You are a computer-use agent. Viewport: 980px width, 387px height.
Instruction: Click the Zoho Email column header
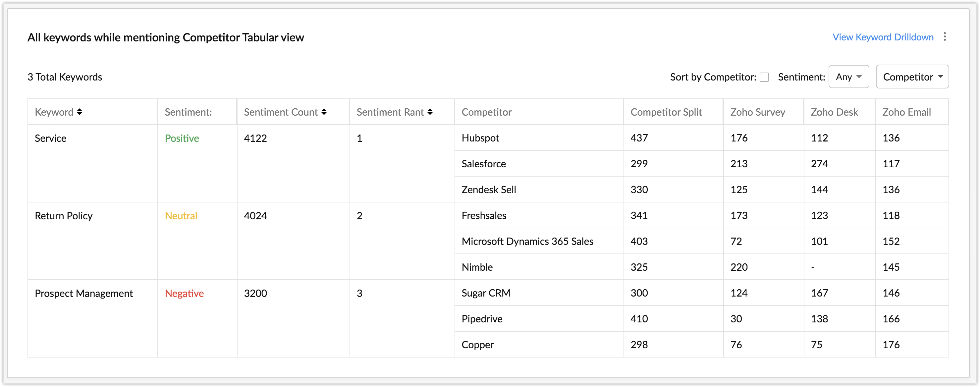pos(906,112)
